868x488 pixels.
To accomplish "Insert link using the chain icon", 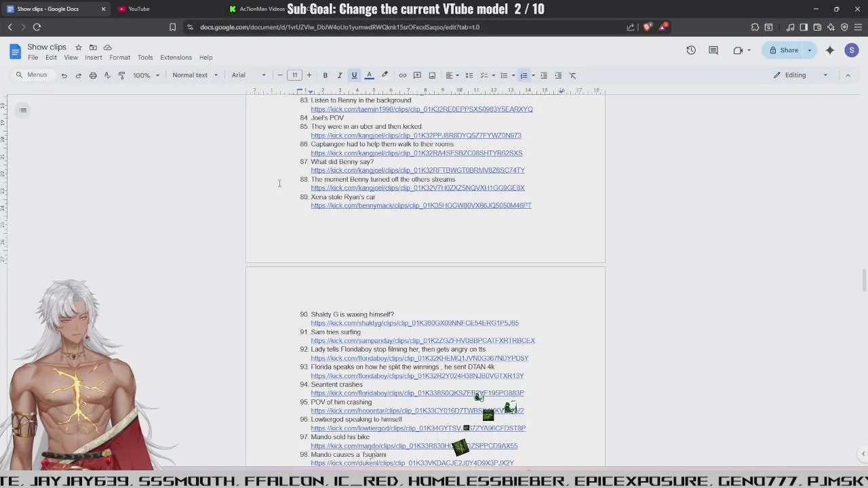I will click(402, 75).
